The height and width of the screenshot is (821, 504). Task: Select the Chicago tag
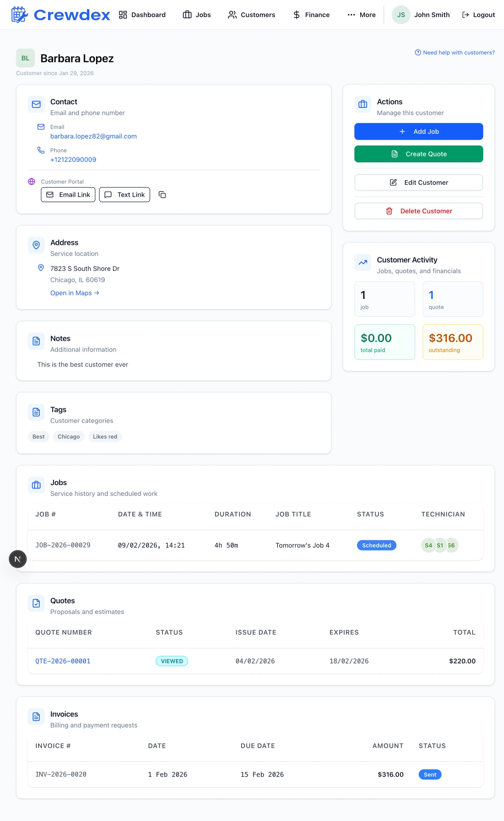(x=69, y=437)
